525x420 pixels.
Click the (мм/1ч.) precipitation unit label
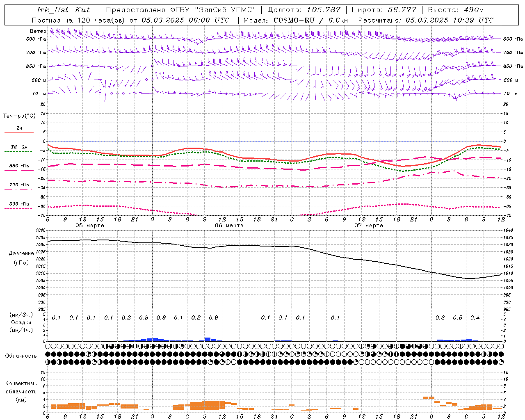pyautogui.click(x=21, y=330)
